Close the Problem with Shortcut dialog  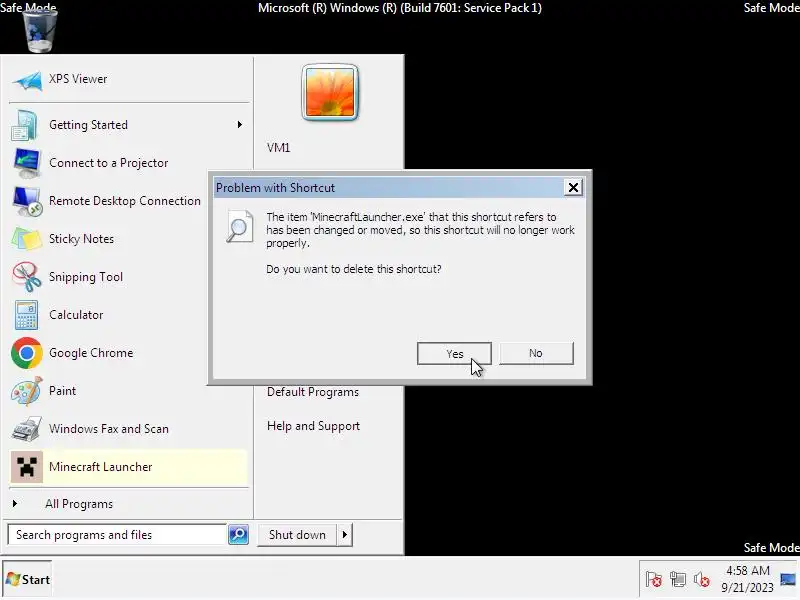click(x=573, y=188)
